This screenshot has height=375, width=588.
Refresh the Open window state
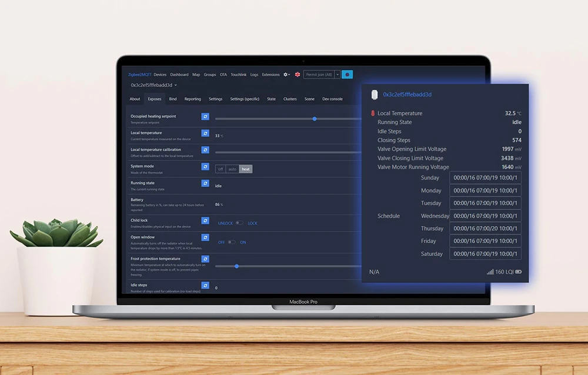[205, 237]
